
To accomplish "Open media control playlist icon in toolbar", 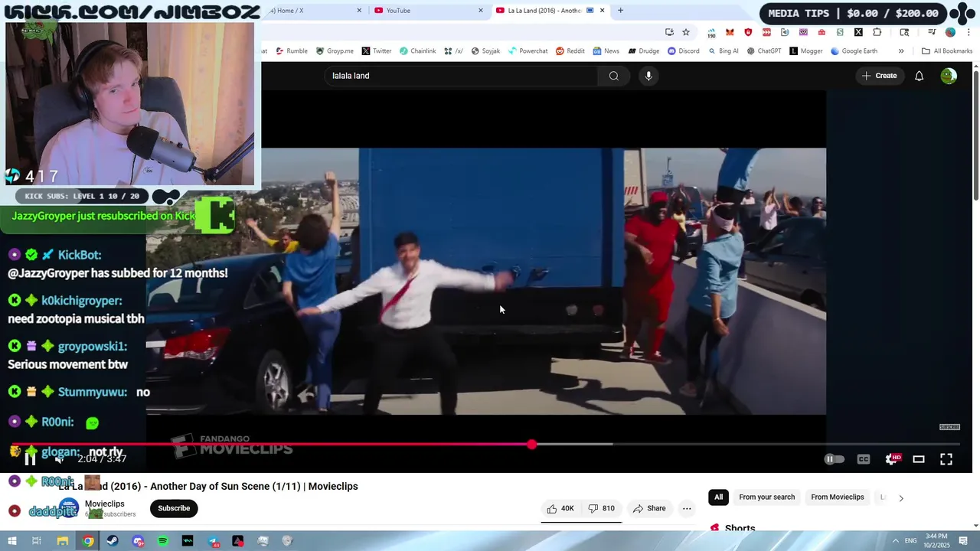I will click(x=932, y=32).
